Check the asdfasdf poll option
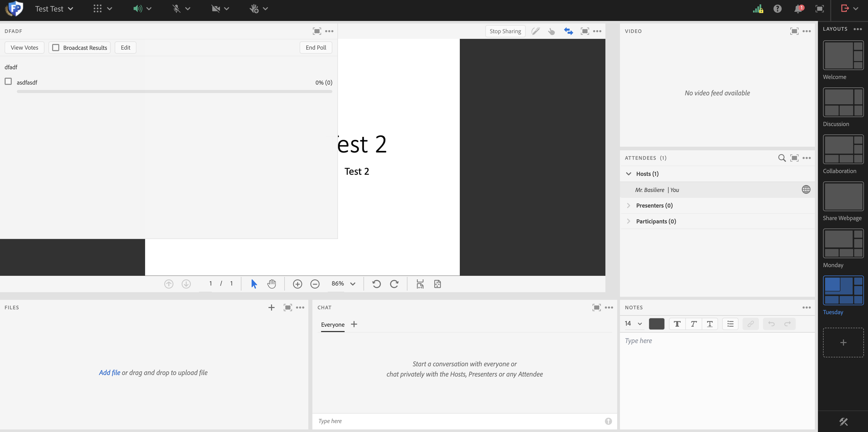Screen dimensions: 868x432 click(8, 82)
